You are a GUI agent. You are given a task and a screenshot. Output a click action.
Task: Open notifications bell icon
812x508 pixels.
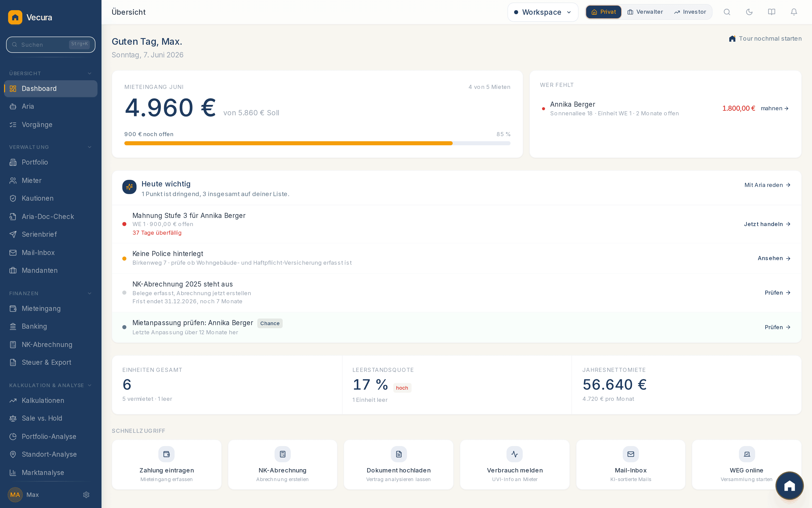click(794, 12)
